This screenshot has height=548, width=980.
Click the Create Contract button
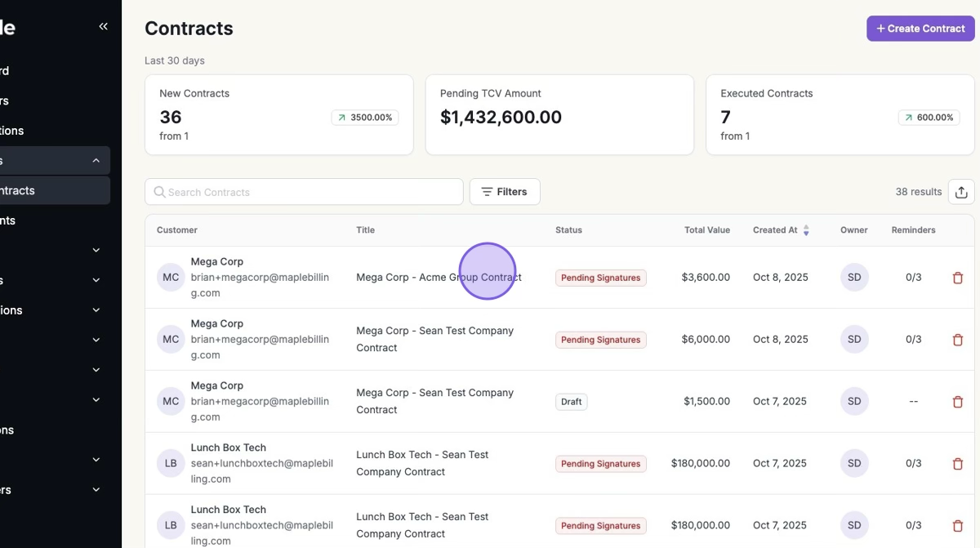(920, 29)
